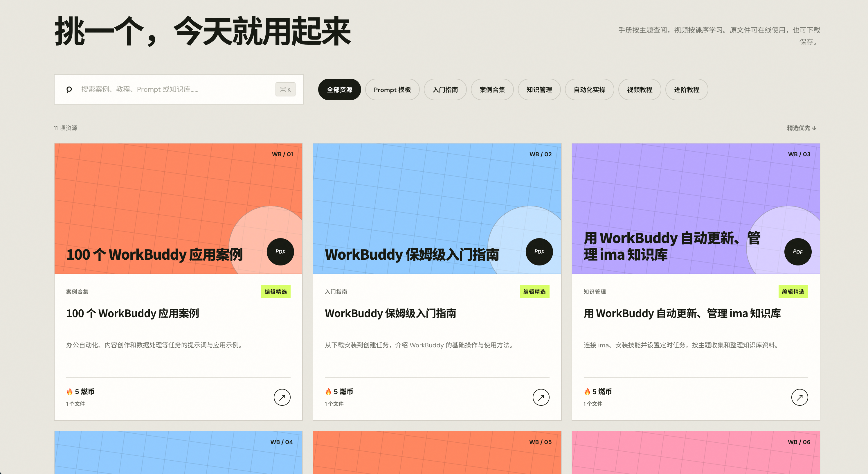Show 进阶教程 resources
The height and width of the screenshot is (474, 868).
click(x=687, y=90)
